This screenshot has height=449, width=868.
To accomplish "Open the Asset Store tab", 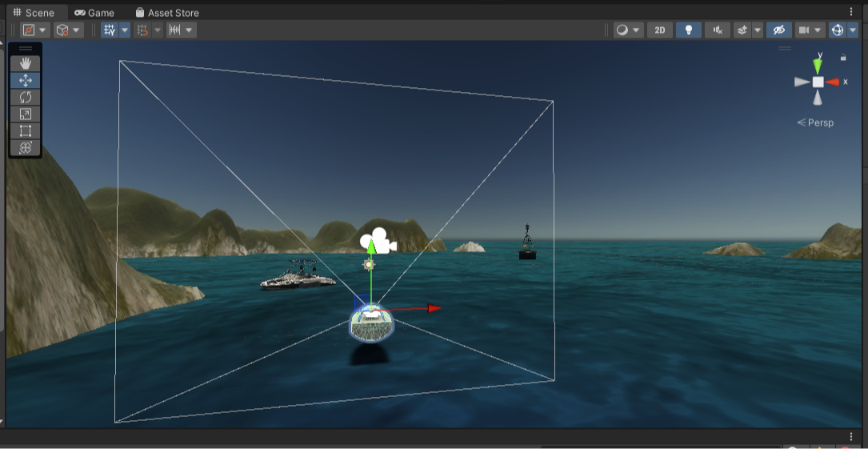I will [167, 12].
